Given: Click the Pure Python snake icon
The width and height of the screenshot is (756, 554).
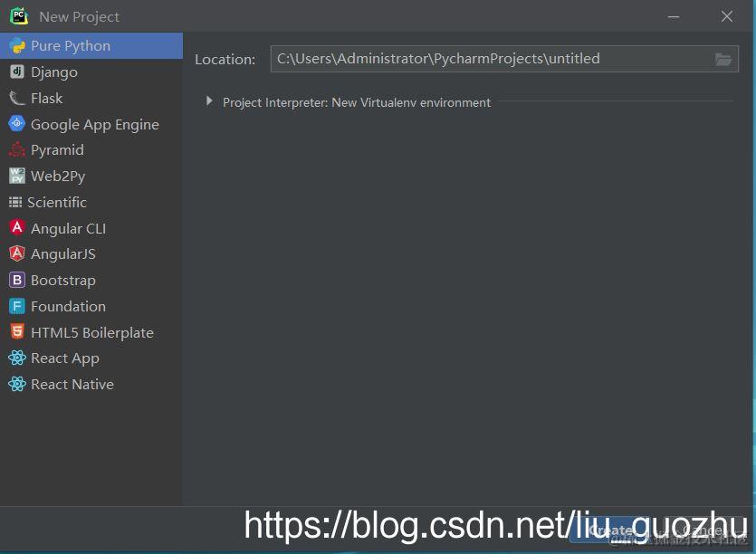Looking at the screenshot, I should pyautogui.click(x=17, y=46).
